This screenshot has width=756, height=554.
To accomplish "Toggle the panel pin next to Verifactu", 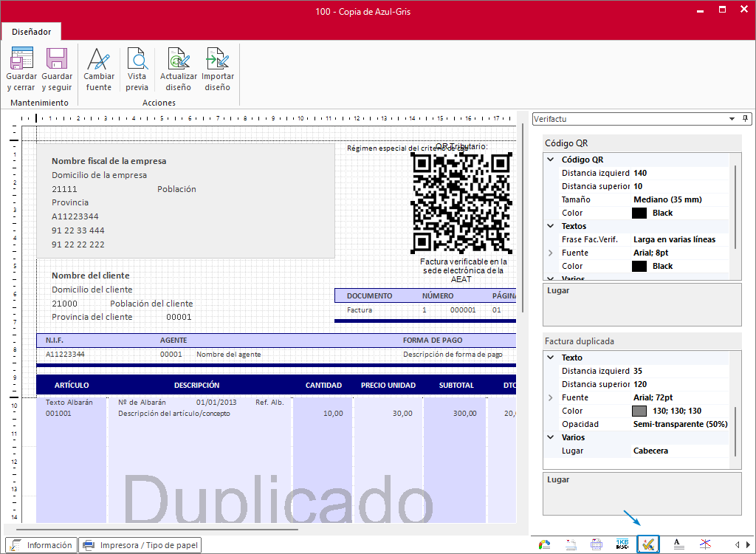I will click(x=745, y=118).
